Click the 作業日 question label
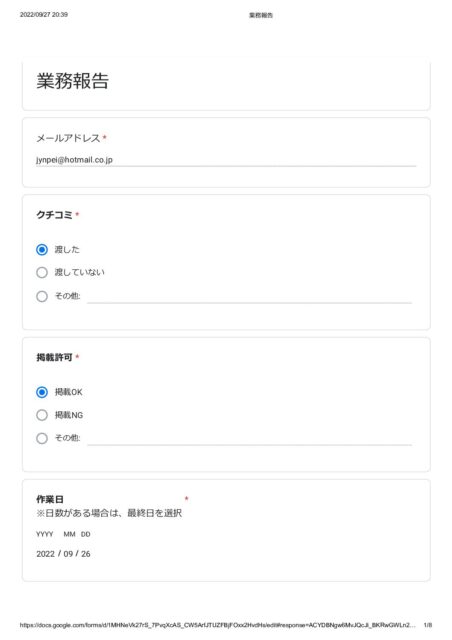Screen dimensions: 452x640 (50, 499)
